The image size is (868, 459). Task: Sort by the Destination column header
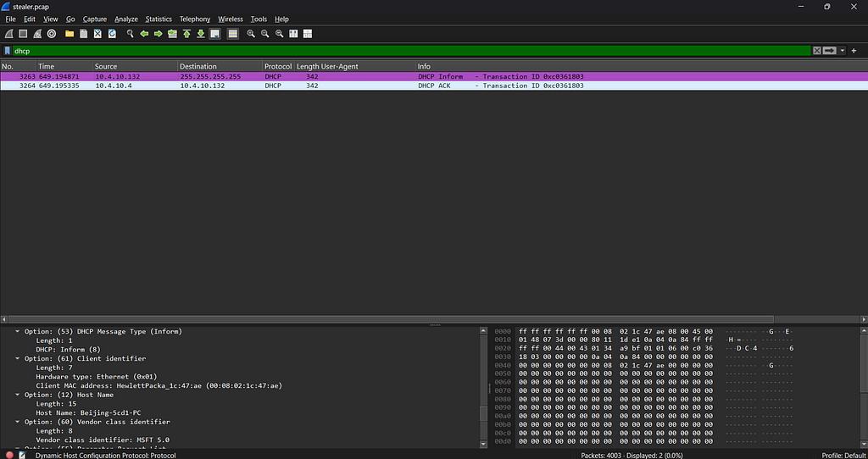[220, 66]
